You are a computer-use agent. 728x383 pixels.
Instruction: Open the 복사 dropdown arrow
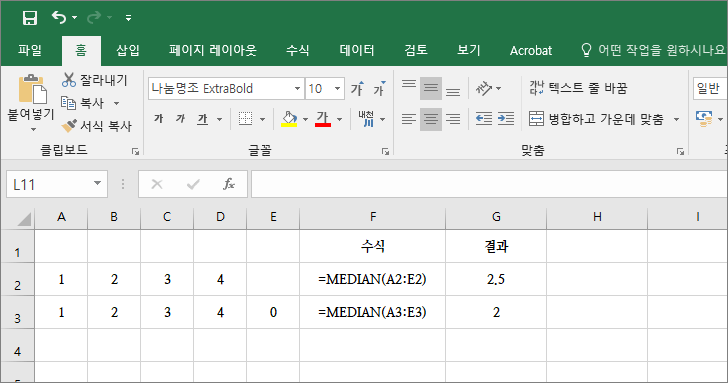coord(117,103)
